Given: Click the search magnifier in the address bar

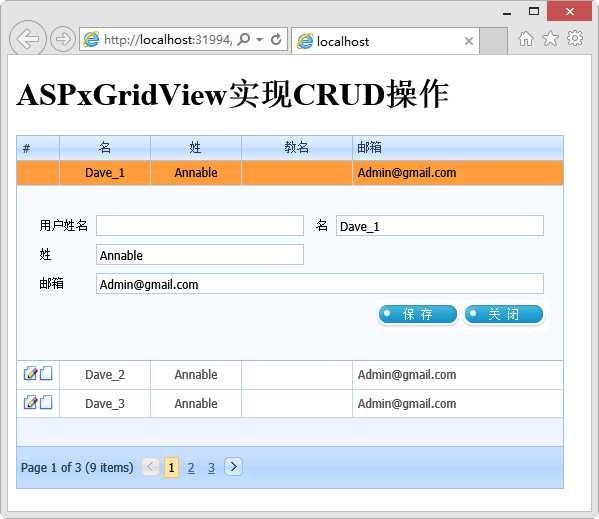Looking at the screenshot, I should point(243,39).
